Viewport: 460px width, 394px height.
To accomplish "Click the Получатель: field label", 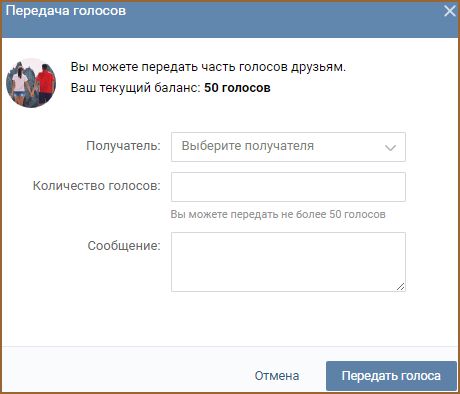I will click(123, 146).
